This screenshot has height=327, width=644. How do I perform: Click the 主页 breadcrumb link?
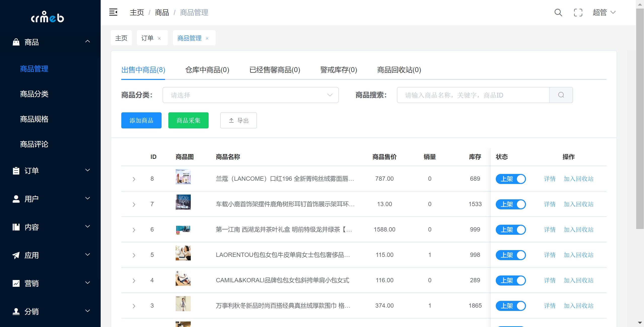tap(137, 12)
